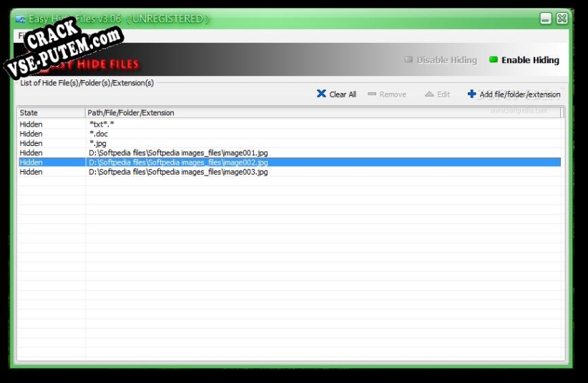This screenshot has width=588, height=383.
Task: Select the Remove button label
Action: [x=393, y=94]
